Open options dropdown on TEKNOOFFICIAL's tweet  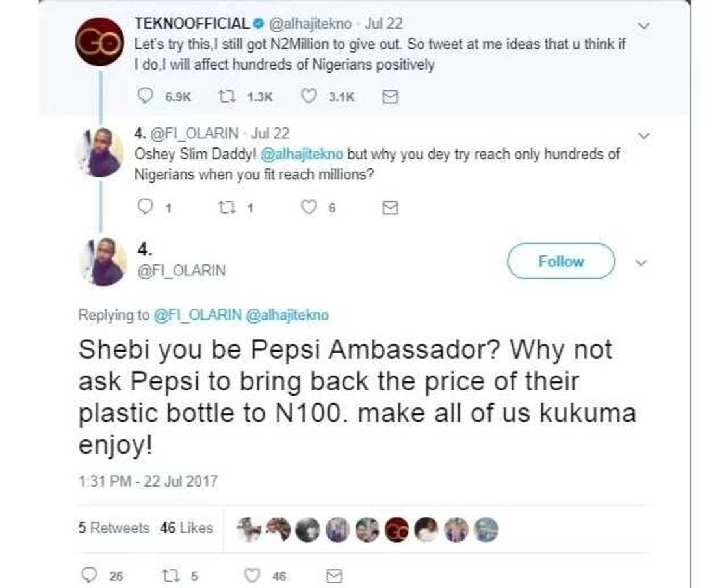pyautogui.click(x=644, y=24)
